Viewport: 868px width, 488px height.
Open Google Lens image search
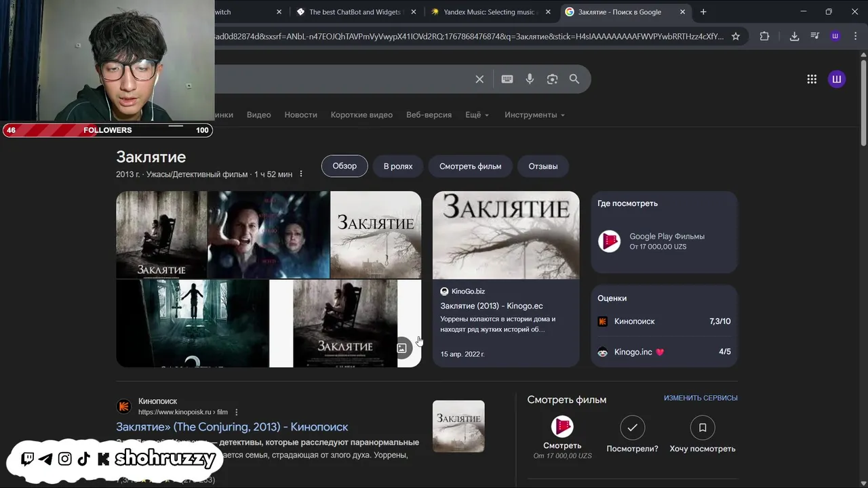click(552, 79)
